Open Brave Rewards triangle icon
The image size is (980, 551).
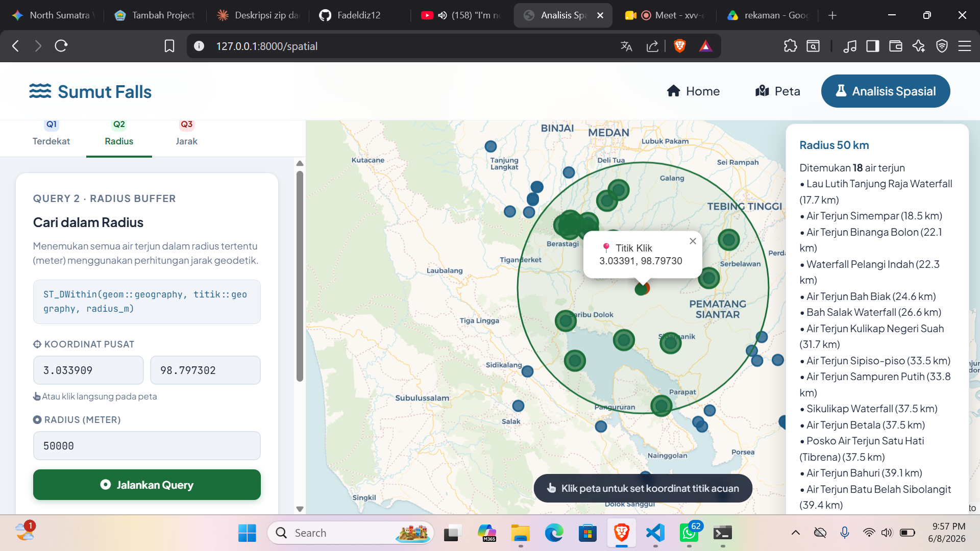705,46
